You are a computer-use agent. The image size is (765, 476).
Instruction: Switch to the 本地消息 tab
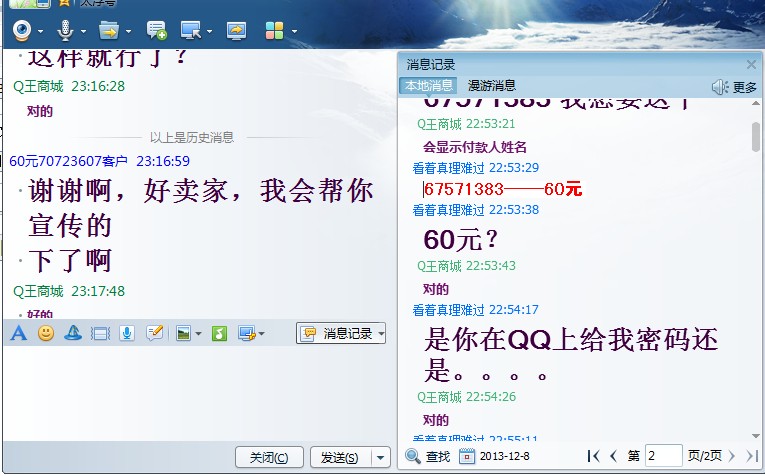tap(428, 86)
